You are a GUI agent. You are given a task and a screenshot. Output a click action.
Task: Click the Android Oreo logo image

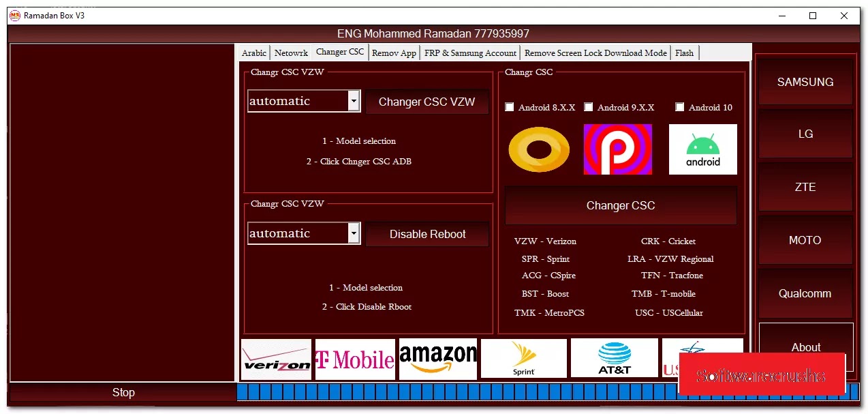point(539,149)
